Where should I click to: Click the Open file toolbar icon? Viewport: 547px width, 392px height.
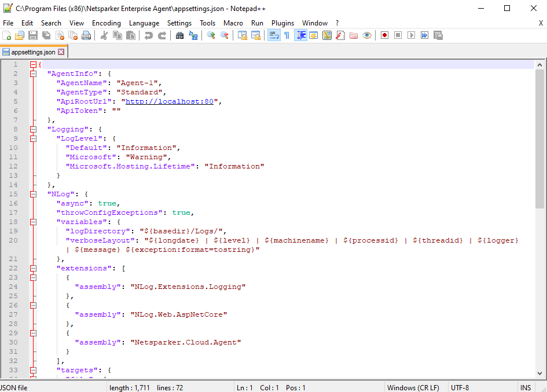tap(20, 35)
